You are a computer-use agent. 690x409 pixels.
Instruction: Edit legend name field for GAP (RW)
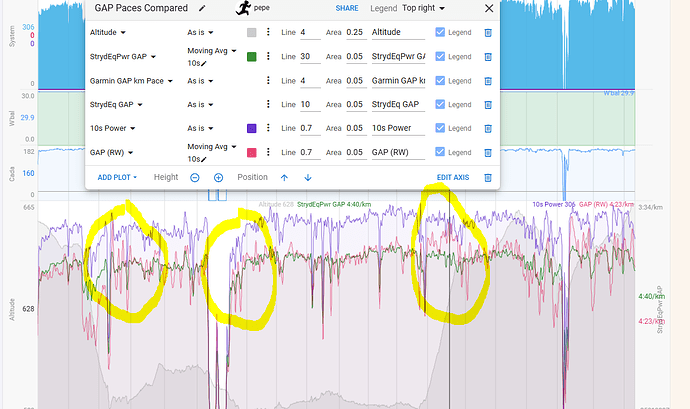coord(398,153)
